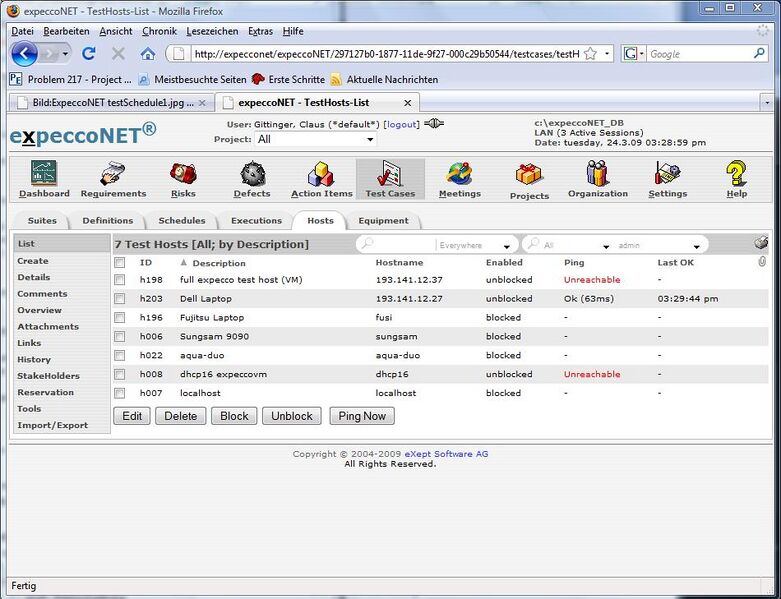
Task: Click the logout link
Action: (x=401, y=124)
